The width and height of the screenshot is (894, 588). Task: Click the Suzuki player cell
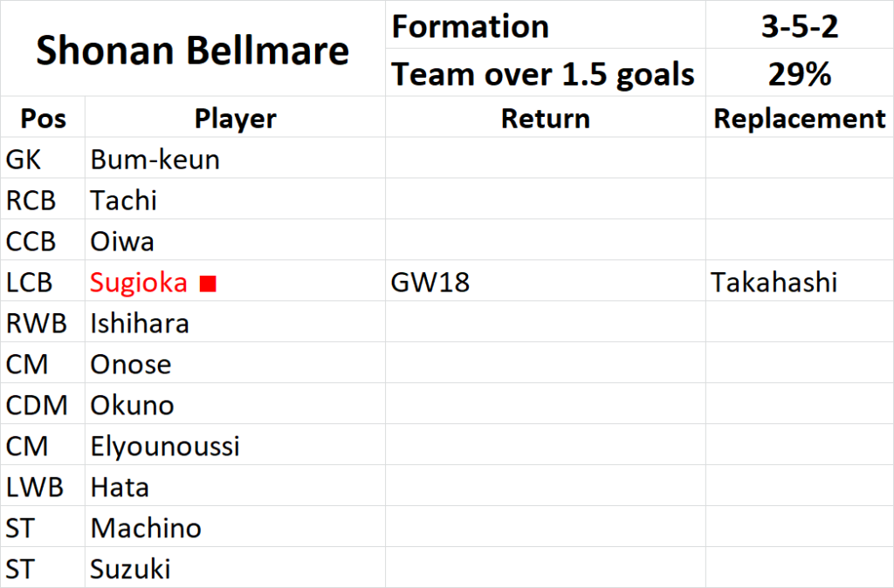tap(235, 567)
